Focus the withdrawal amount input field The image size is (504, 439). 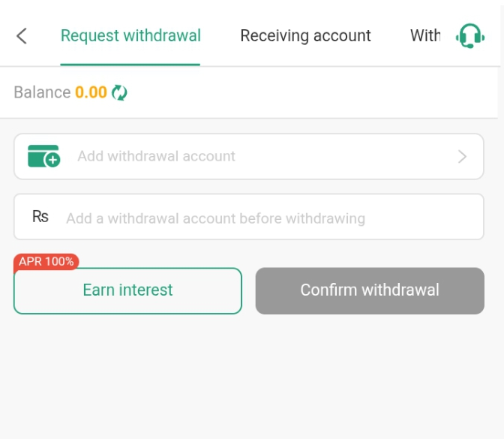(x=262, y=218)
